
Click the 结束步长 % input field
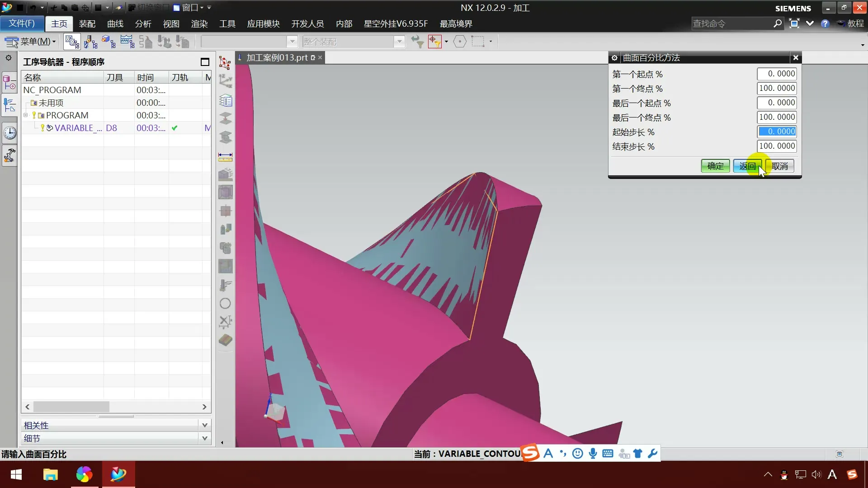777,146
